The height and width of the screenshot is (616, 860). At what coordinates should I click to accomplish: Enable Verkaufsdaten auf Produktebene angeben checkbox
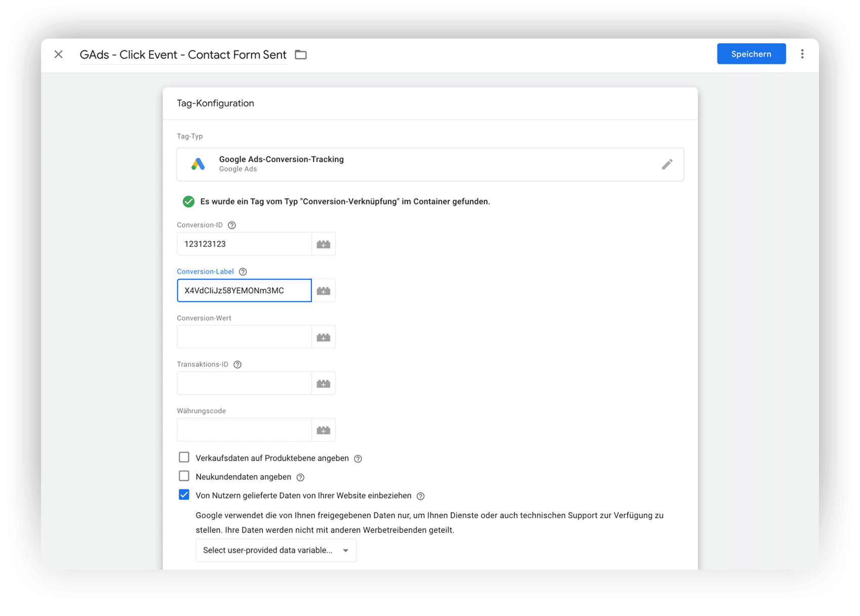[x=184, y=457]
